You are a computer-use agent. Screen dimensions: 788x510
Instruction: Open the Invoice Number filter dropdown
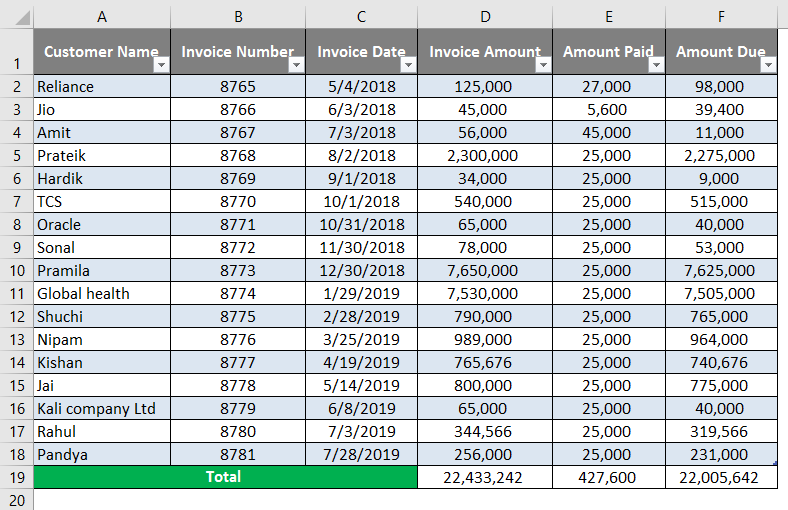[295, 65]
